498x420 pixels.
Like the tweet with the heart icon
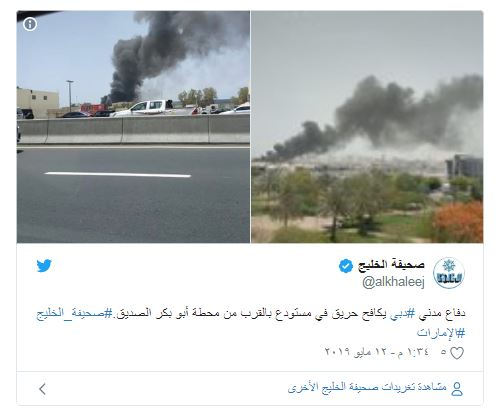[457, 353]
